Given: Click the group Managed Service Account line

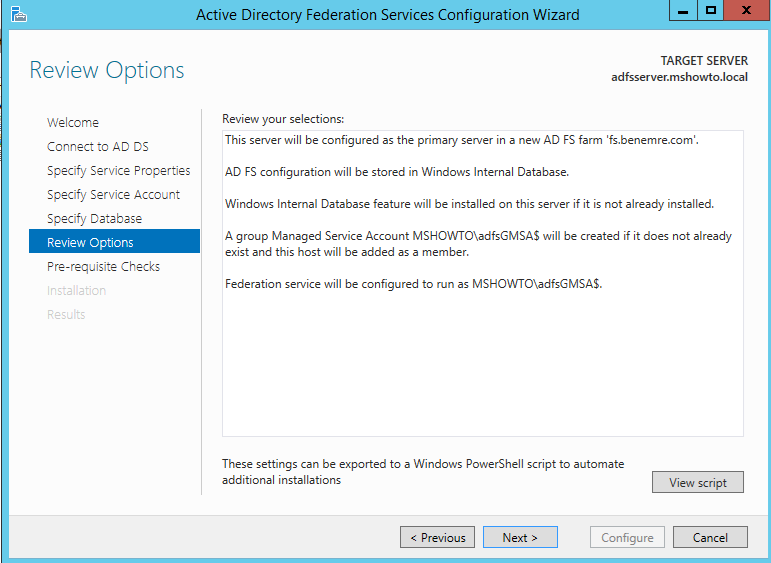Looking at the screenshot, I should point(478,244).
